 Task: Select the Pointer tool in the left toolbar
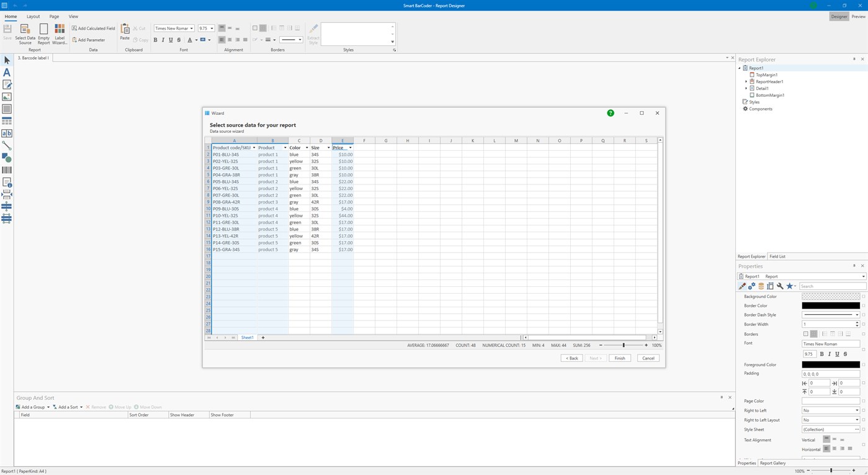point(6,60)
